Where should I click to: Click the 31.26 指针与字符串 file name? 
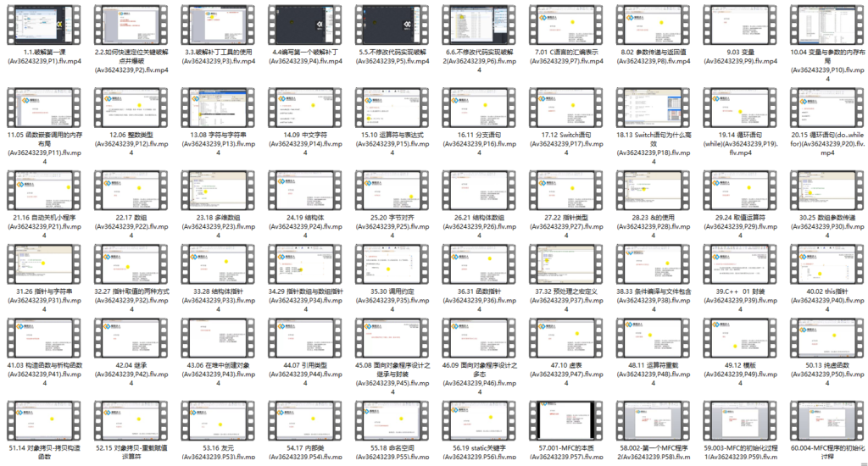44,300
